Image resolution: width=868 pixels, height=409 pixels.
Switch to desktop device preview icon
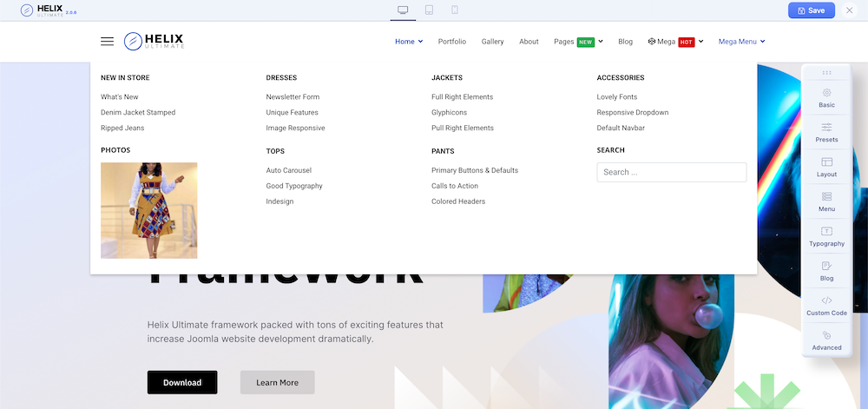[403, 10]
